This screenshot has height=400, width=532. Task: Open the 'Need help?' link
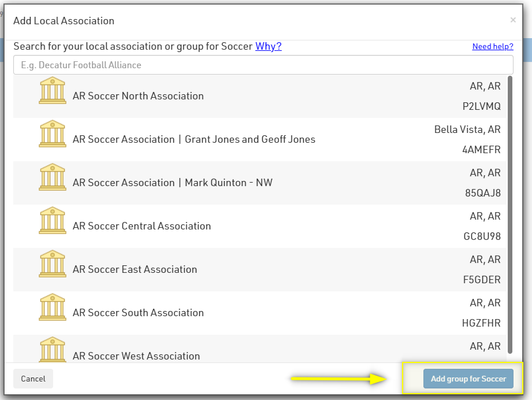coord(492,47)
